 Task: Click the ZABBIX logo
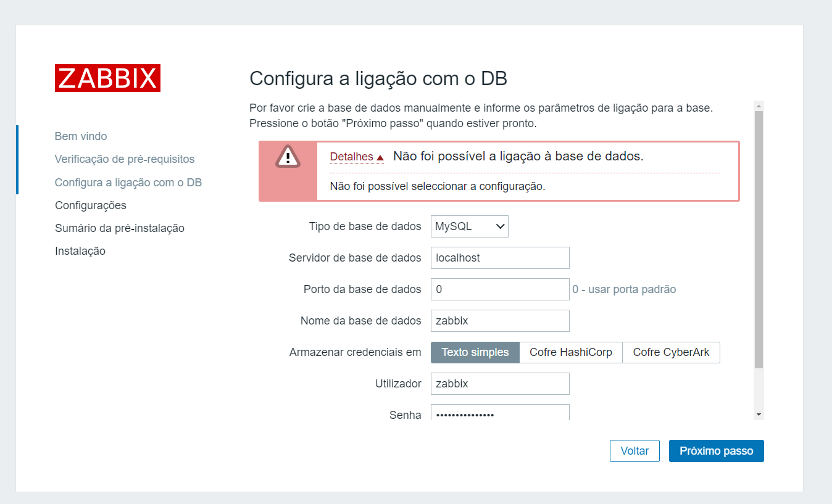[x=107, y=78]
